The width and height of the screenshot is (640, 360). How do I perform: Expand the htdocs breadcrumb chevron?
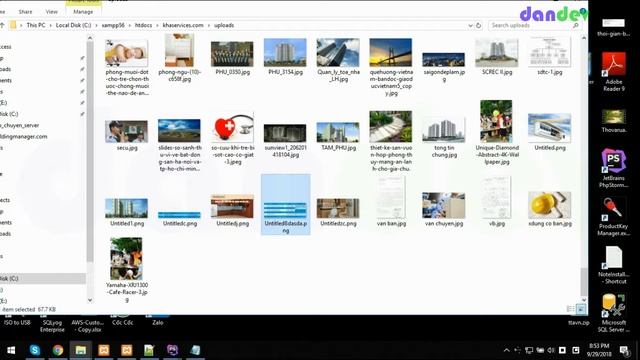(x=157, y=25)
